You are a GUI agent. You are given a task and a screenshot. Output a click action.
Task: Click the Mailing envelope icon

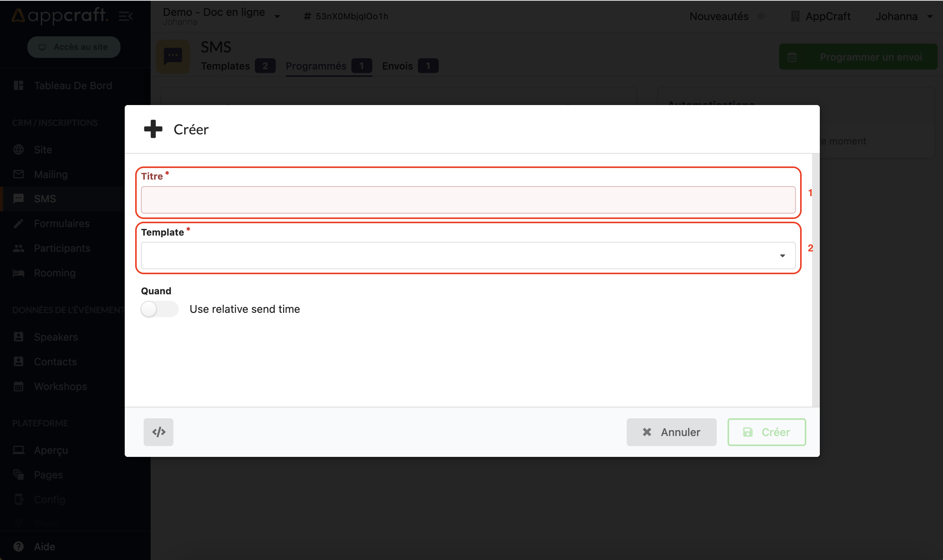click(18, 174)
